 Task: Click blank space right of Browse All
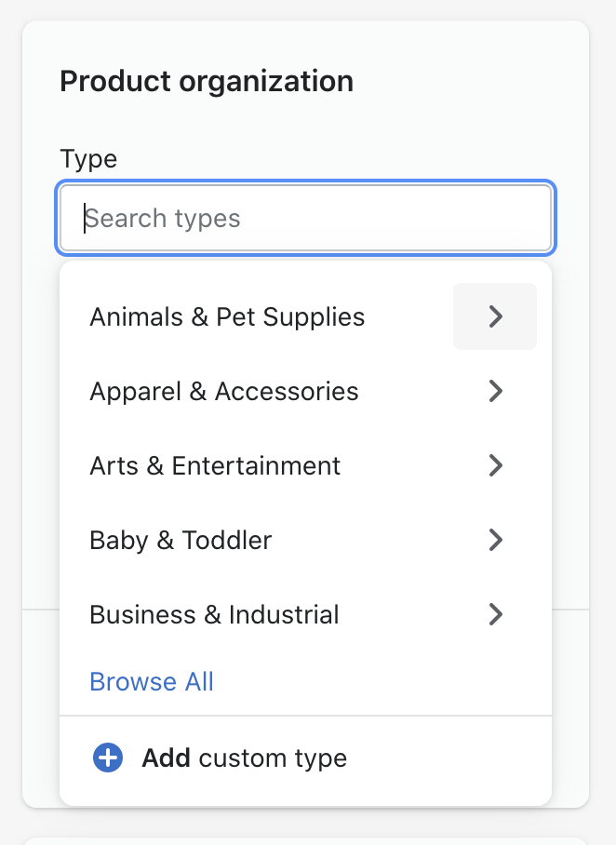click(377, 682)
